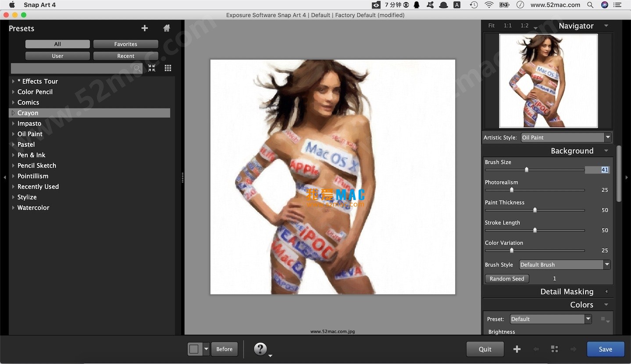
Task: Set the zoom to Fit
Action: click(x=492, y=26)
